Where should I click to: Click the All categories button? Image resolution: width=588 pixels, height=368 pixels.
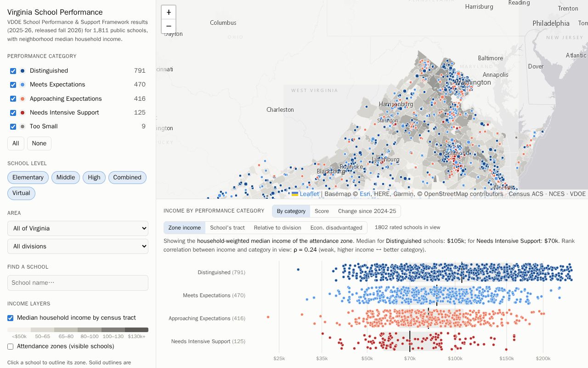click(16, 144)
